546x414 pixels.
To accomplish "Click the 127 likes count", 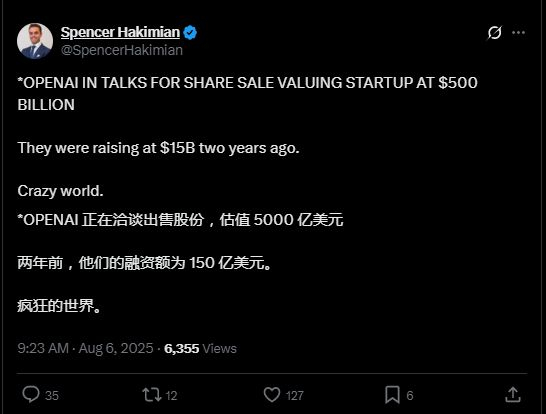I will pos(295,396).
